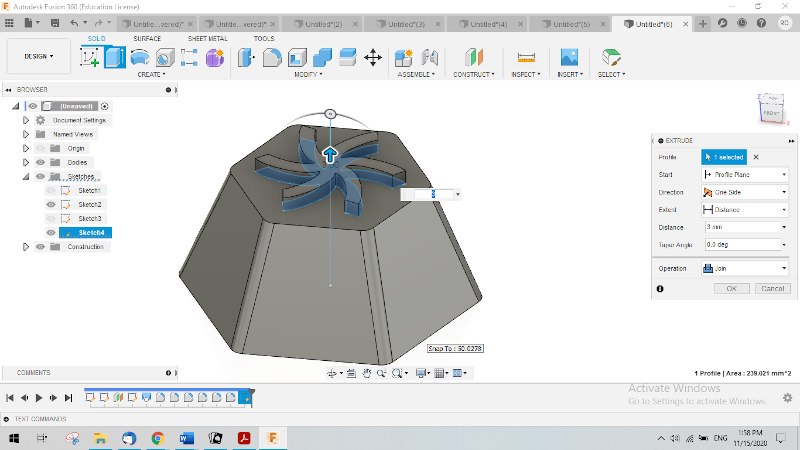The height and width of the screenshot is (450, 800).
Task: Click the Combine tool icon
Action: [x=322, y=58]
